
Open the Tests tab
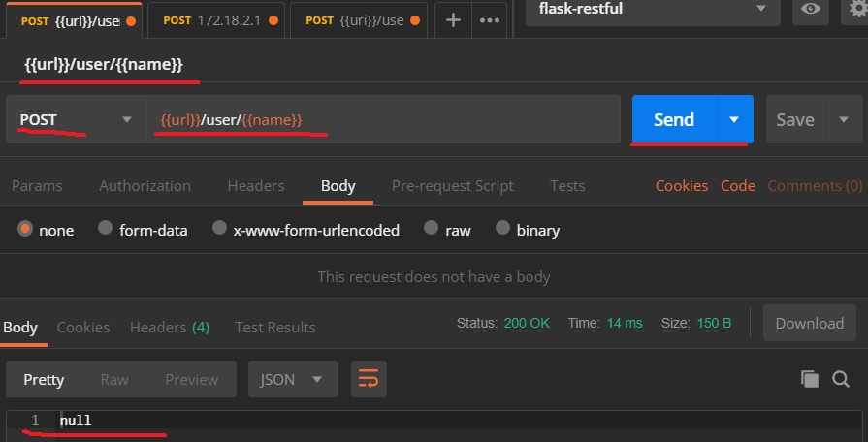(x=567, y=186)
